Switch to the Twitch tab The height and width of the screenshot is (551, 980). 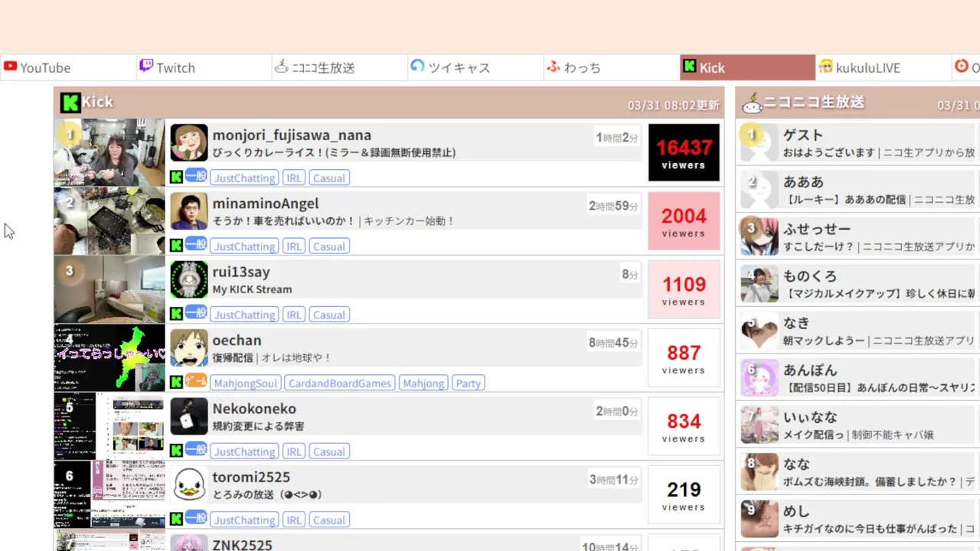coord(204,67)
